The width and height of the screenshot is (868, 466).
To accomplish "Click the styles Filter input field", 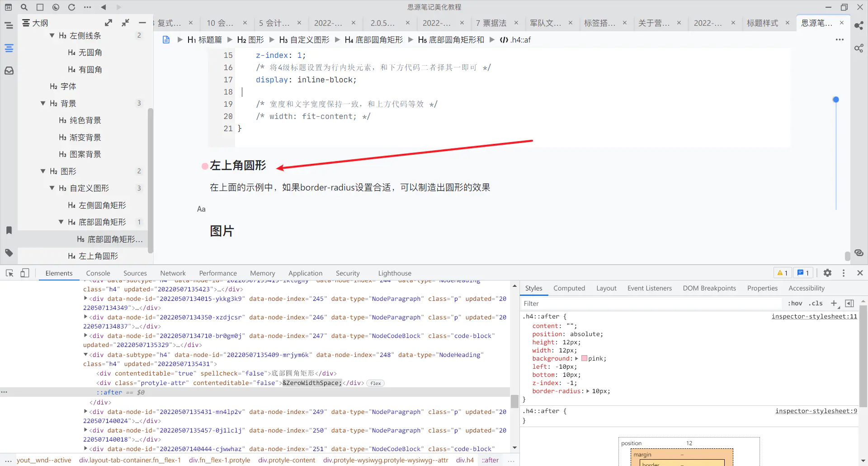I will (651, 304).
